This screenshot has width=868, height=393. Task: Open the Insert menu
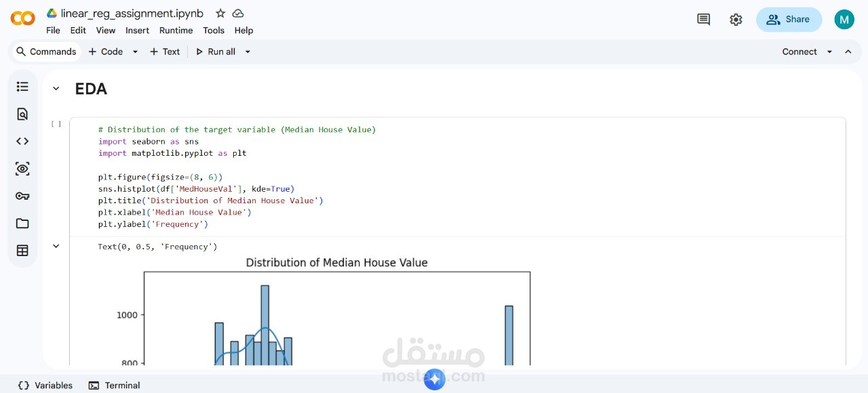pos(137,30)
